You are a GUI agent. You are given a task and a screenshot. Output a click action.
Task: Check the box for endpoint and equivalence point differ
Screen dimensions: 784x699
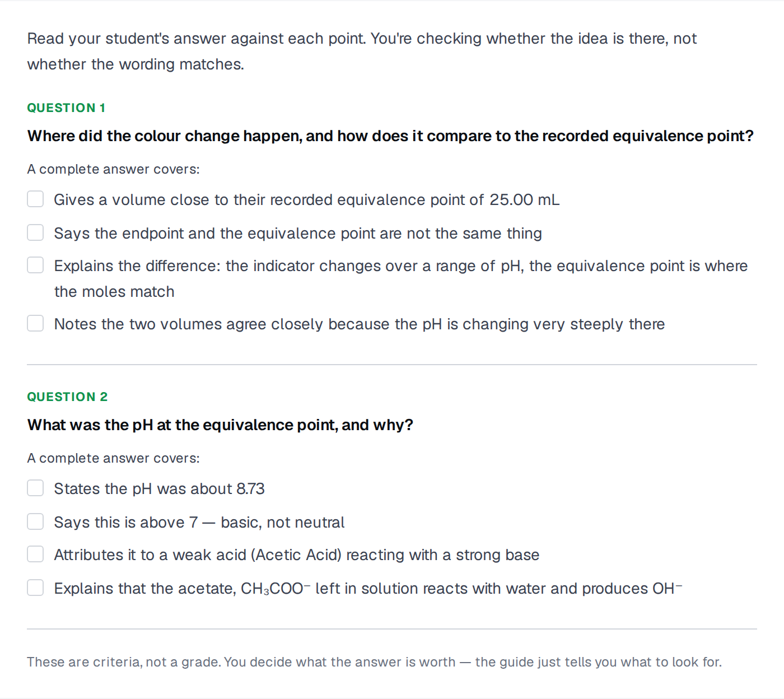pyautogui.click(x=35, y=232)
